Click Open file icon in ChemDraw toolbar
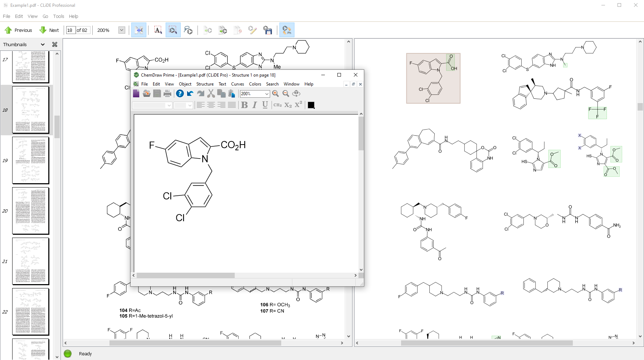Viewport: 644px width, 360px height. 146,93
